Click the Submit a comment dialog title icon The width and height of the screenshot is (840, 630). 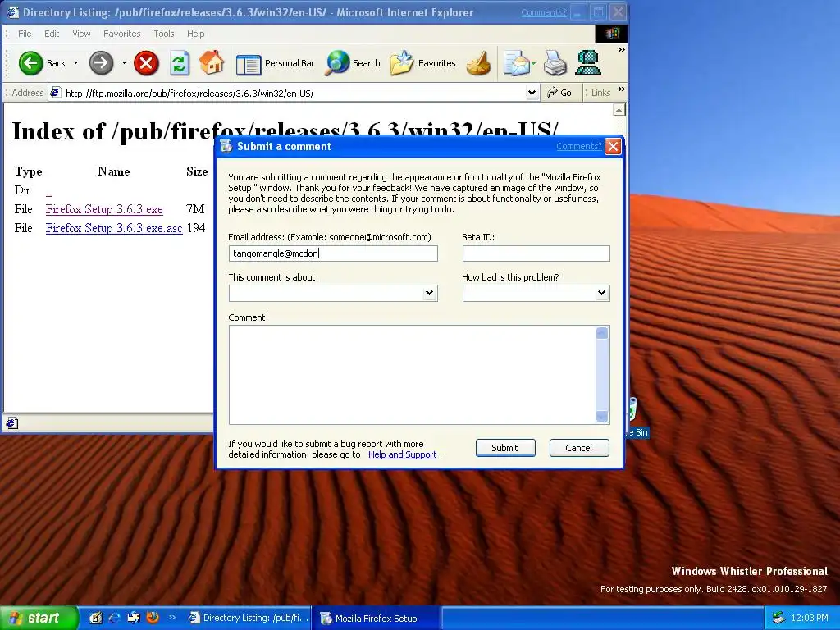click(x=226, y=146)
